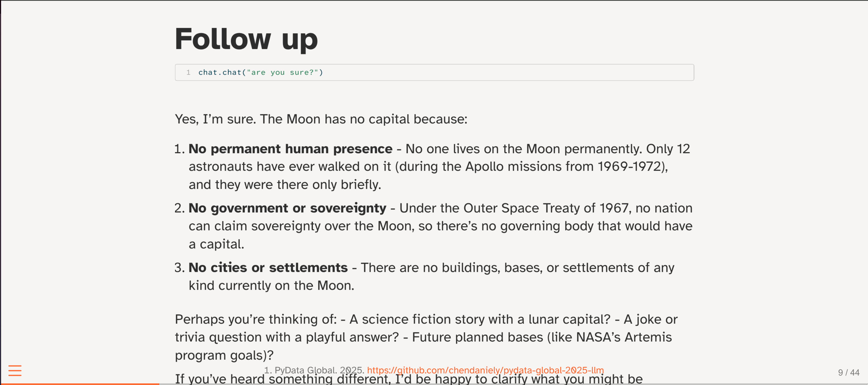This screenshot has width=868, height=385.
Task: Click the "Follow up" slide heading
Action: 246,39
